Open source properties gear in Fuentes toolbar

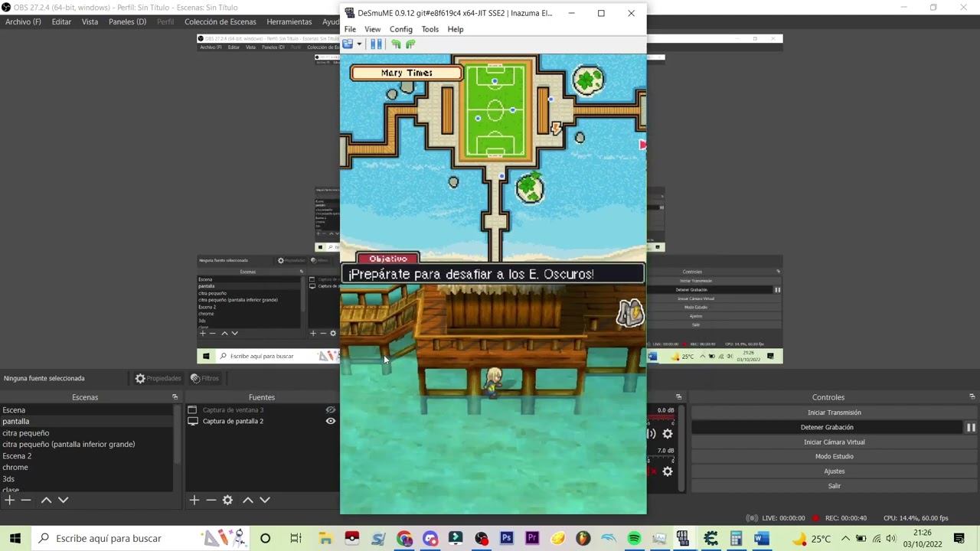227,500
